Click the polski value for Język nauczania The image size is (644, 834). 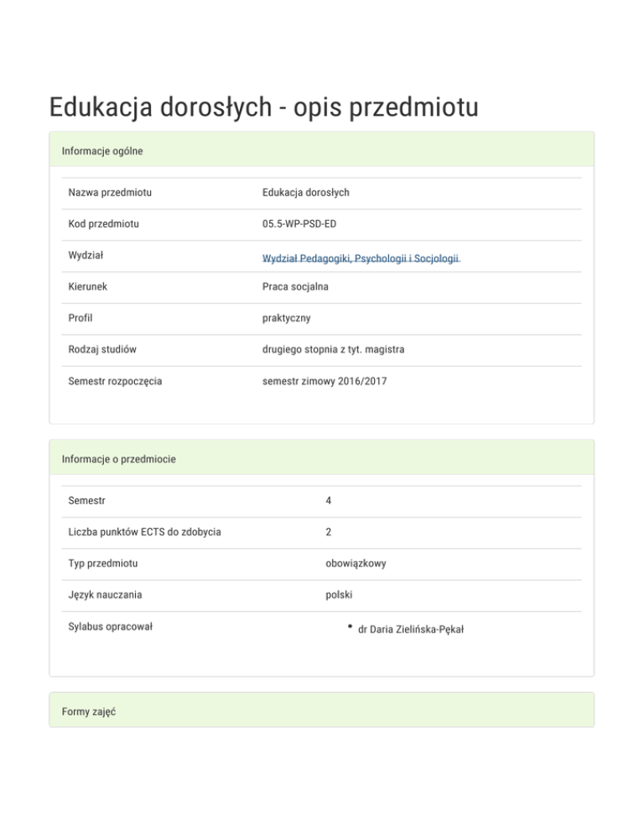tap(339, 595)
